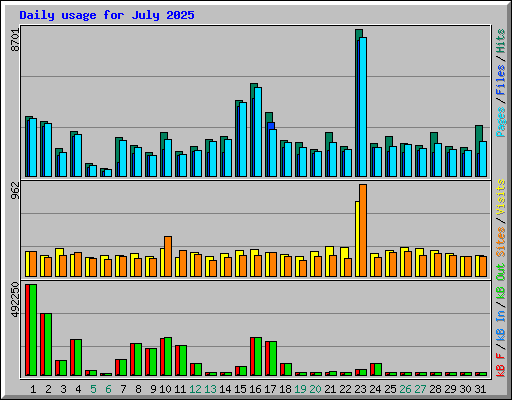Viewport: 512px width, 400px height.
Task: Click the 'Visits' legend label
Action: tap(501, 198)
